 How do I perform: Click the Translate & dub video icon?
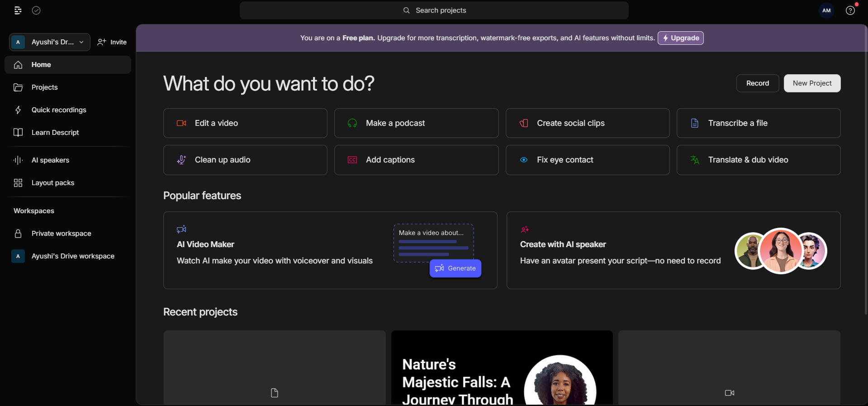[x=695, y=160]
